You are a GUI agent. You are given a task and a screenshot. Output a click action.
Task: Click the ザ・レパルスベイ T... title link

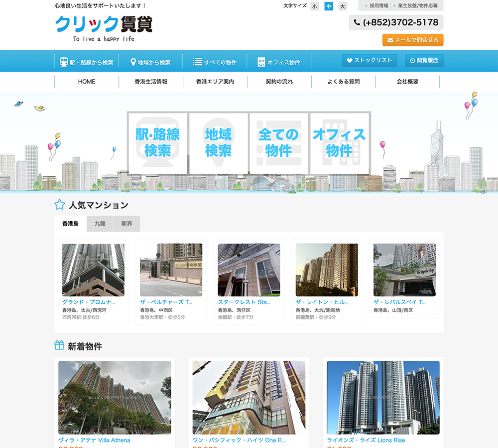399,302
